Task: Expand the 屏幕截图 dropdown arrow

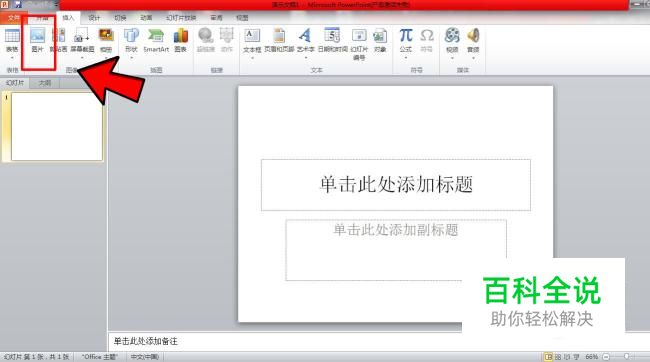Action: (x=82, y=58)
